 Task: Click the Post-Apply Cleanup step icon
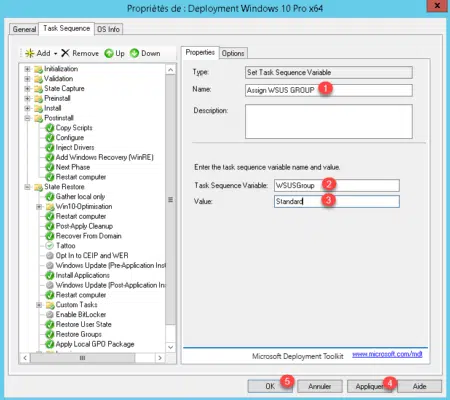50,226
